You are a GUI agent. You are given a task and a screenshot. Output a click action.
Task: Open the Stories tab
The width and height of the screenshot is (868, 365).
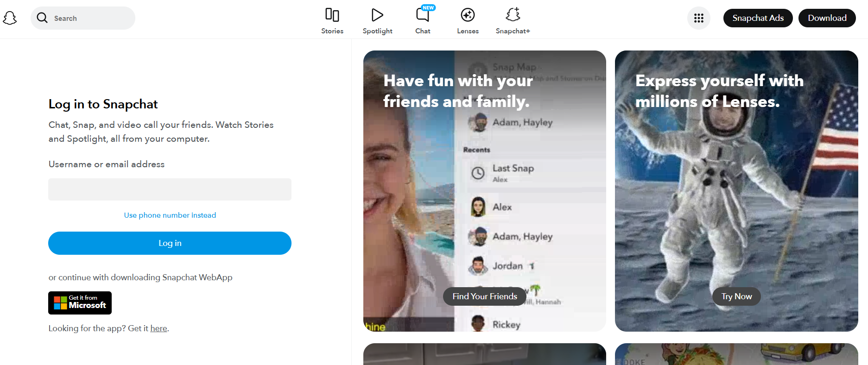[332, 21]
